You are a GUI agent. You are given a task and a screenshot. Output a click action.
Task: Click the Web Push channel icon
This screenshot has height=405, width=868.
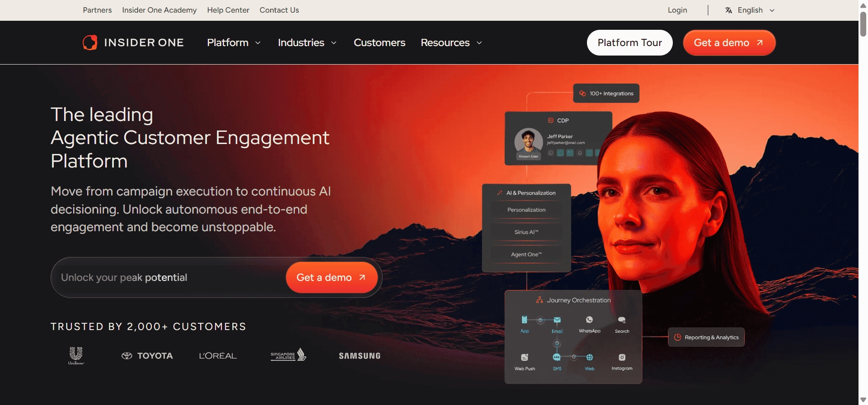pyautogui.click(x=525, y=357)
